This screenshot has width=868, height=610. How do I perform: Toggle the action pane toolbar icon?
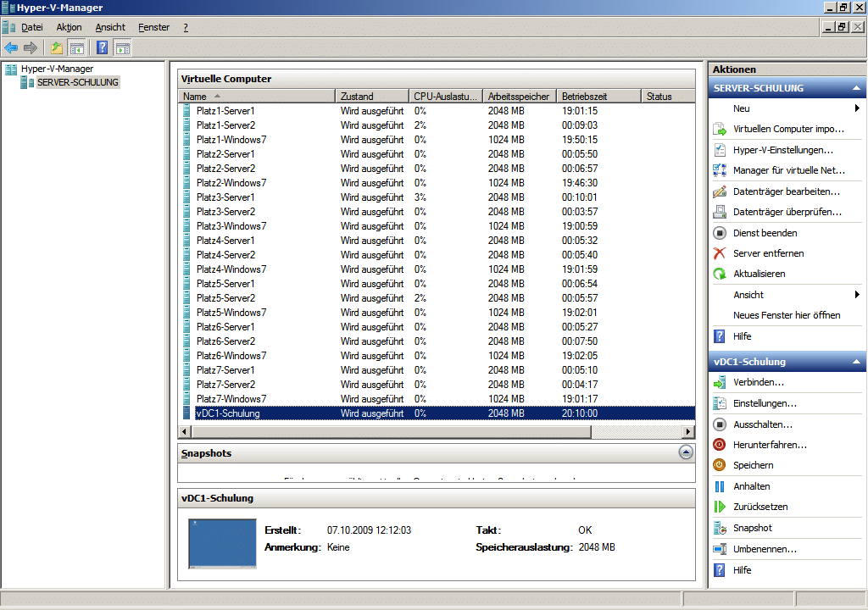coord(122,48)
